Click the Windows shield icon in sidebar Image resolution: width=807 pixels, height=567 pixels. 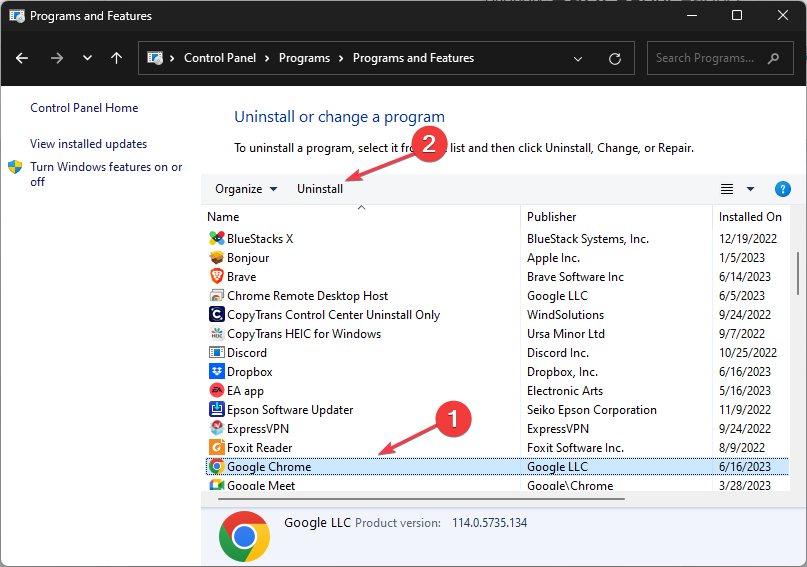[x=15, y=167]
